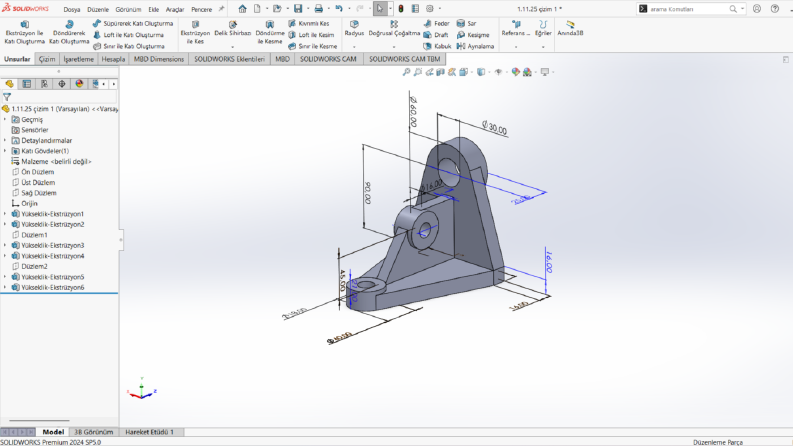Switch to Çizim ribbon tab
The height and width of the screenshot is (446, 793).
pos(47,59)
